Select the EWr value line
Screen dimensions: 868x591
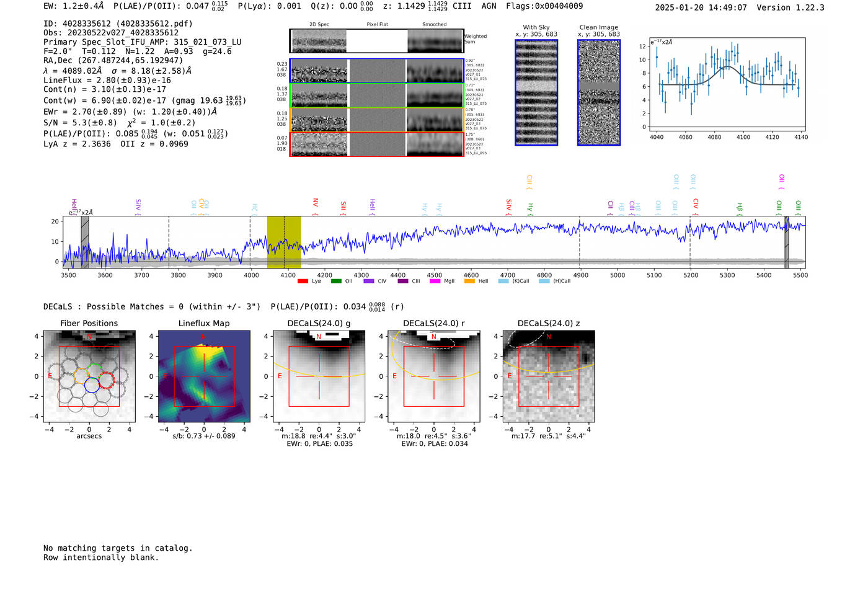point(130,112)
